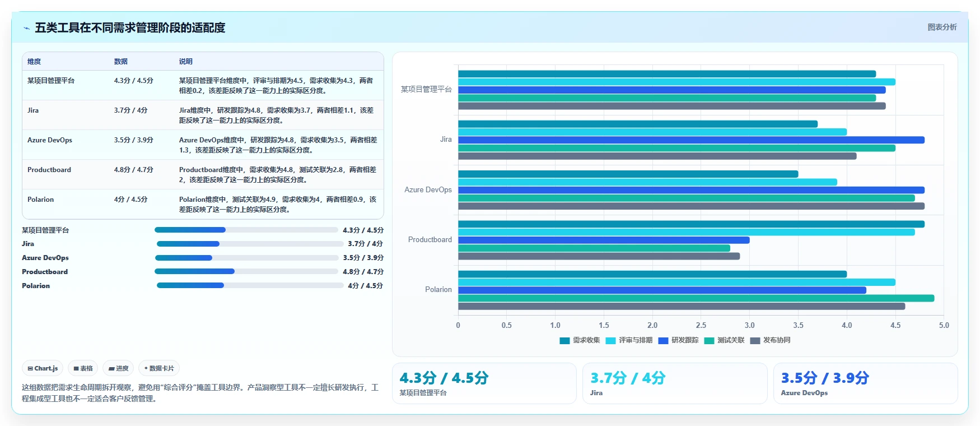Open the 3.7分 / 4分 Jira data card
The height and width of the screenshot is (426, 980).
click(675, 383)
